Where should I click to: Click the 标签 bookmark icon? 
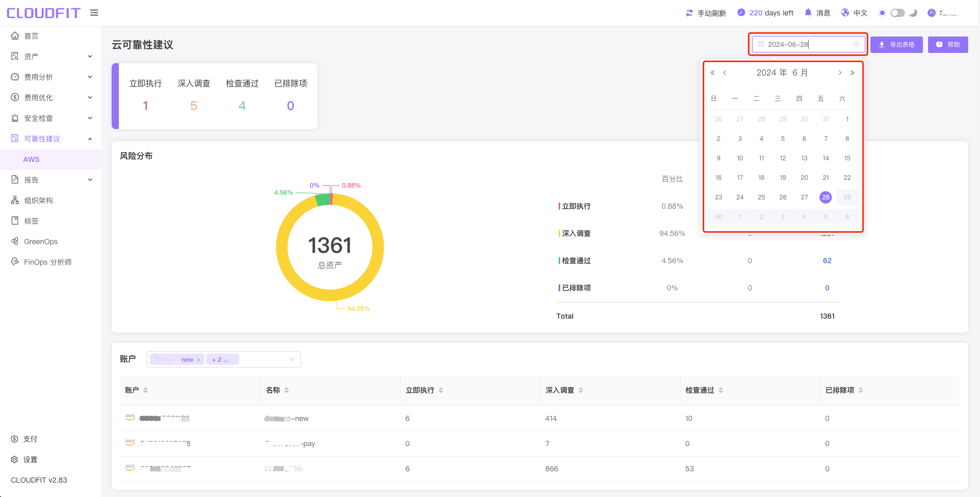coord(15,220)
